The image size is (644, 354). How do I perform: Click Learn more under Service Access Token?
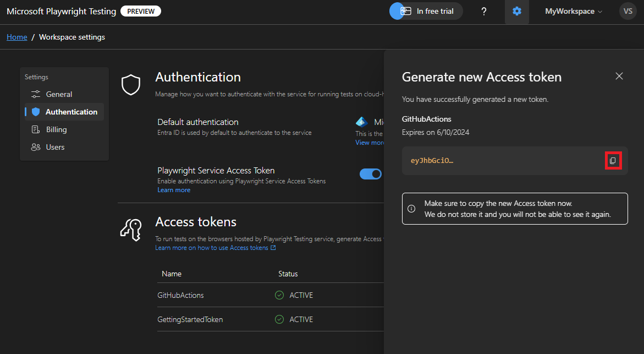(174, 190)
